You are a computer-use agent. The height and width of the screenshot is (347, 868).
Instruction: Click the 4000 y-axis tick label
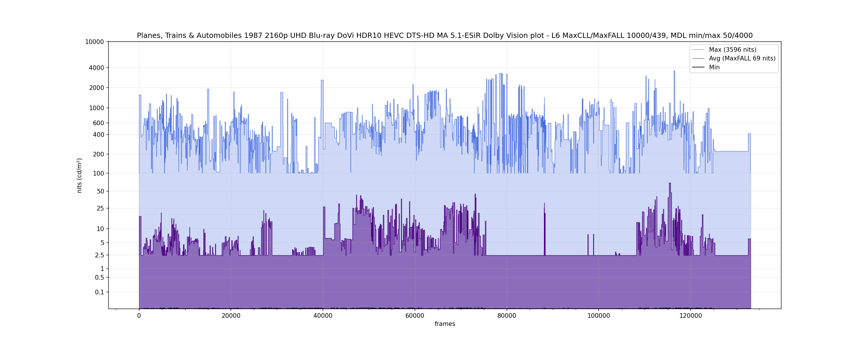point(96,68)
